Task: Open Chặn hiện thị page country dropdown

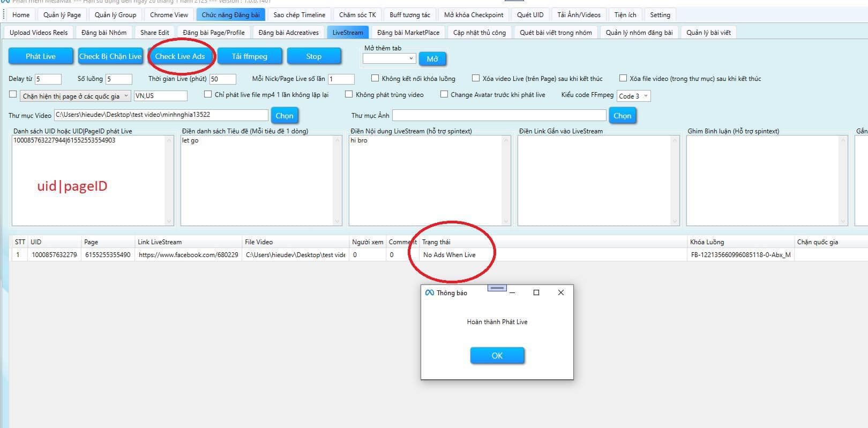Action: 75,96
